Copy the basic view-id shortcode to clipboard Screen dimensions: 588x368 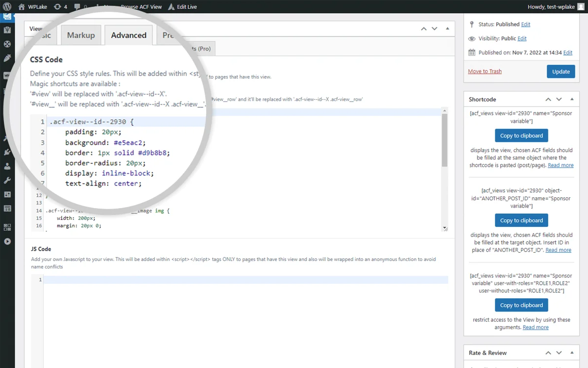click(x=521, y=136)
